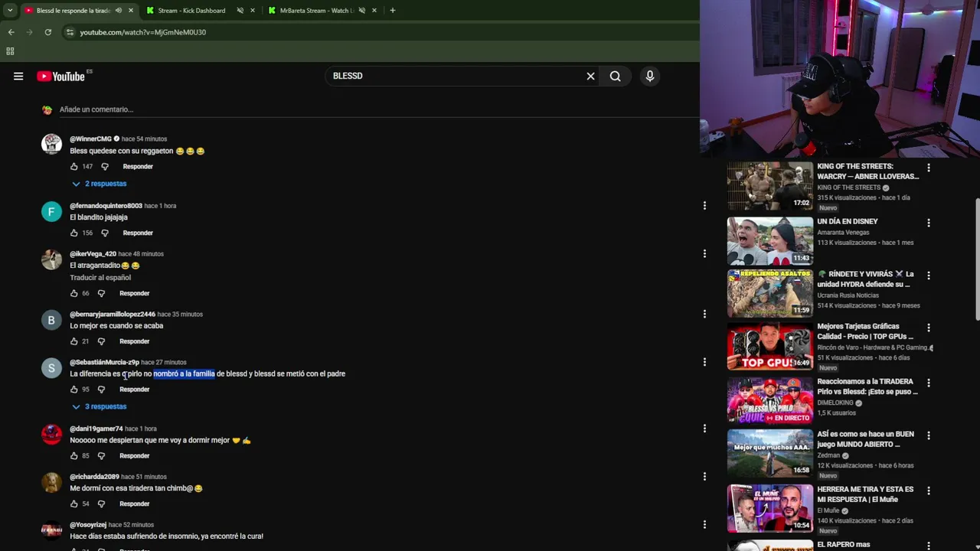Reply to the @WinnerCMG comment
This screenshot has width=980, height=551.
138,166
